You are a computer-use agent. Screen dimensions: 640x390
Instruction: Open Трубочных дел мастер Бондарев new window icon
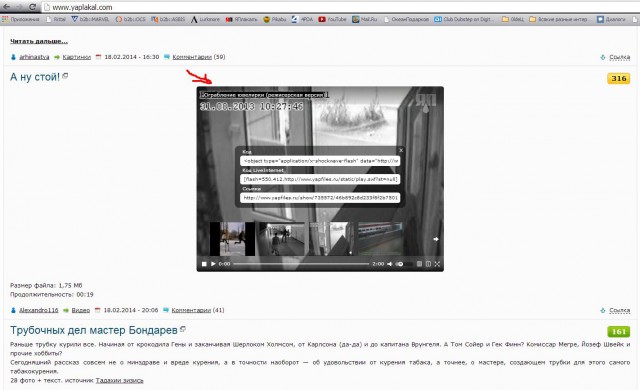click(x=182, y=328)
